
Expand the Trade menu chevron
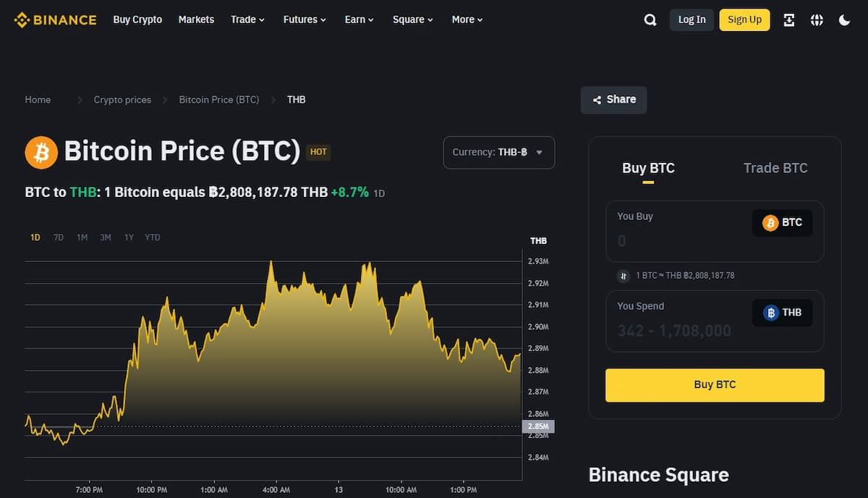(x=261, y=20)
